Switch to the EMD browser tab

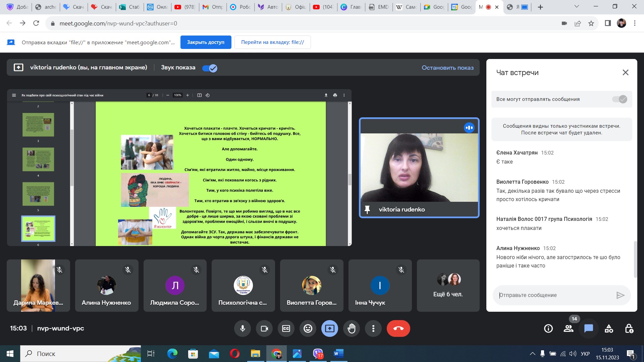pos(379,7)
